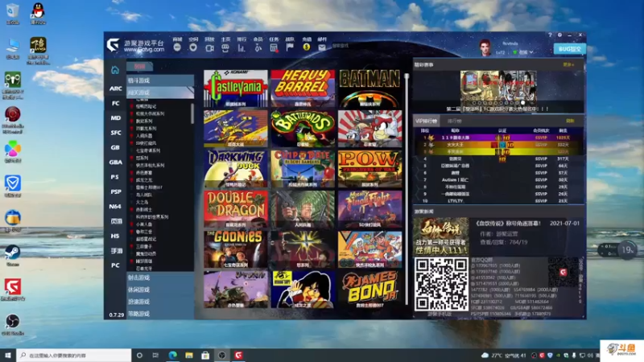Select 小美人鱼 in the game list
The height and width of the screenshot is (362, 644).
(144, 224)
